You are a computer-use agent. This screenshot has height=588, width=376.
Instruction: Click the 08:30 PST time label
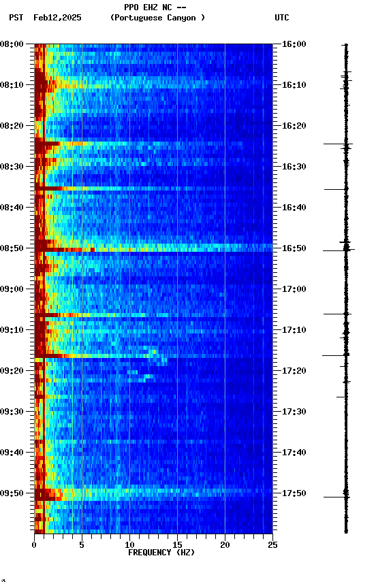(x=12, y=167)
